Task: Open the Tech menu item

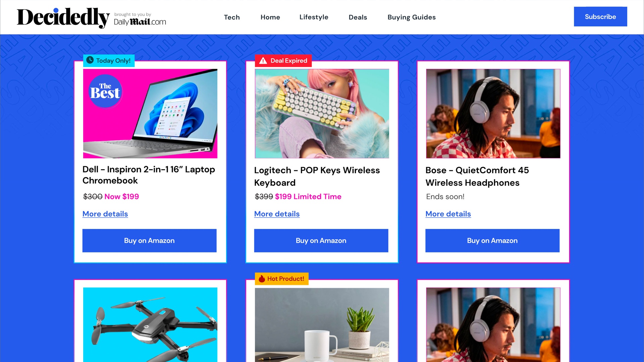Action: click(232, 17)
